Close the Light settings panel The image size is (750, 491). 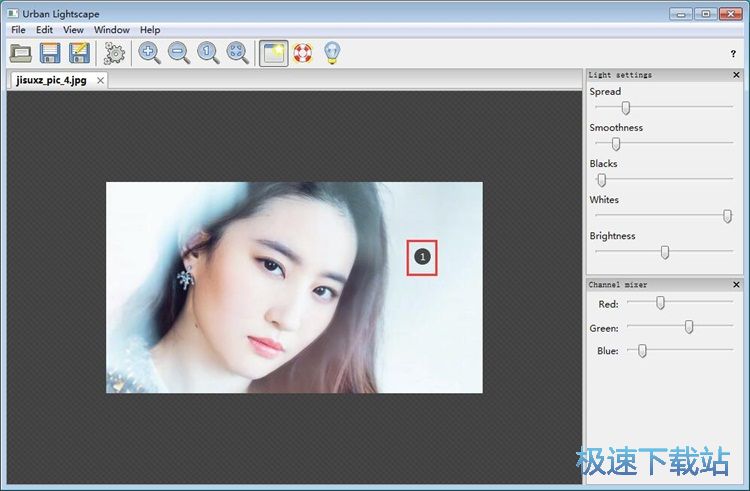point(736,75)
